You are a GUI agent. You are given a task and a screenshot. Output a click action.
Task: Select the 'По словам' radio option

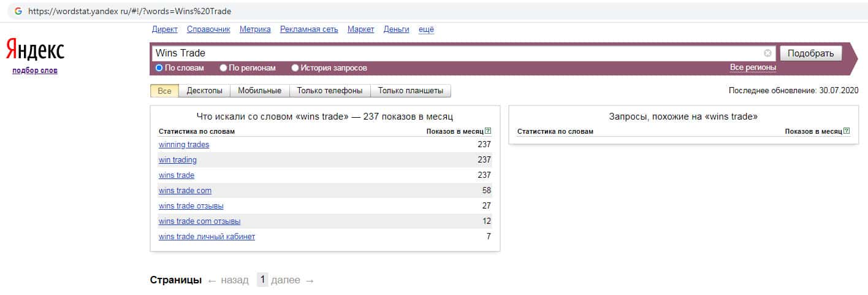pos(159,68)
